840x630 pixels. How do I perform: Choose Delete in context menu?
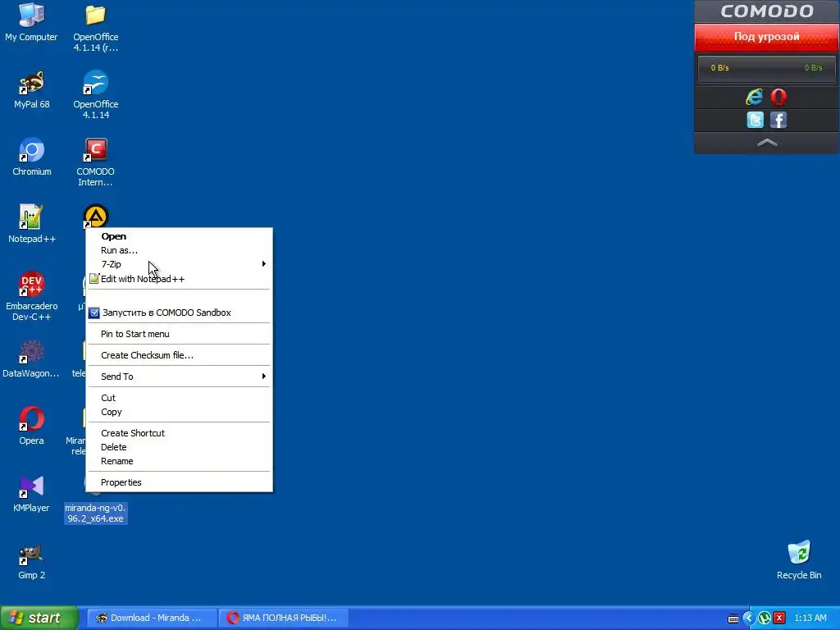point(180,447)
